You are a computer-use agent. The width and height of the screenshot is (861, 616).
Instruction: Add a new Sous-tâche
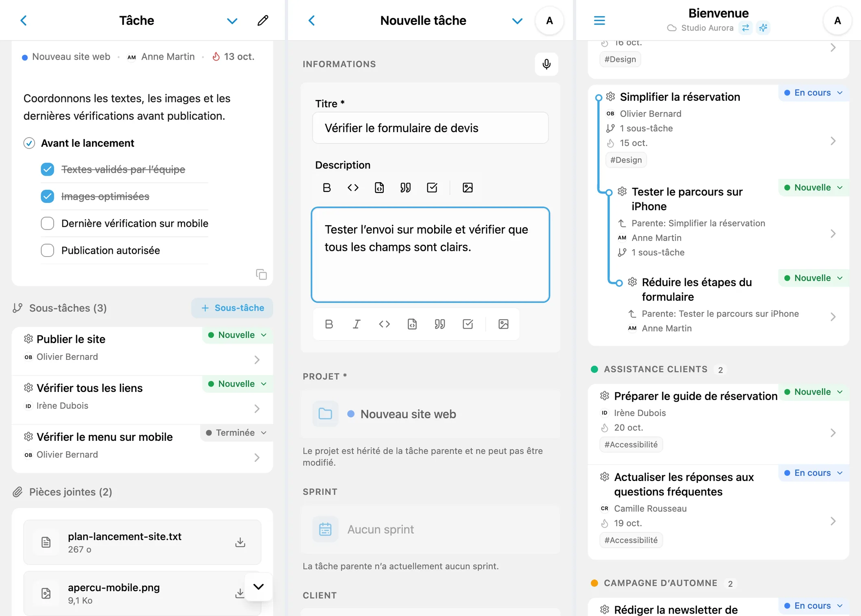232,308
